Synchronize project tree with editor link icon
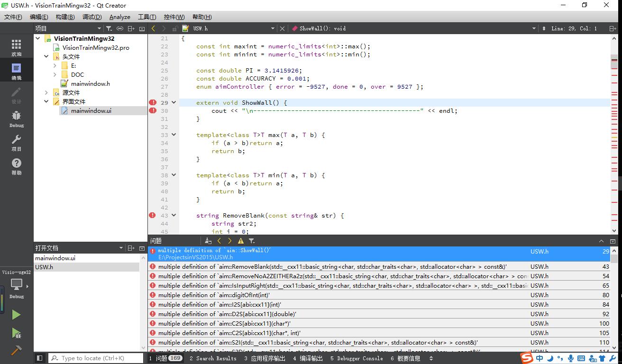 [120, 28]
